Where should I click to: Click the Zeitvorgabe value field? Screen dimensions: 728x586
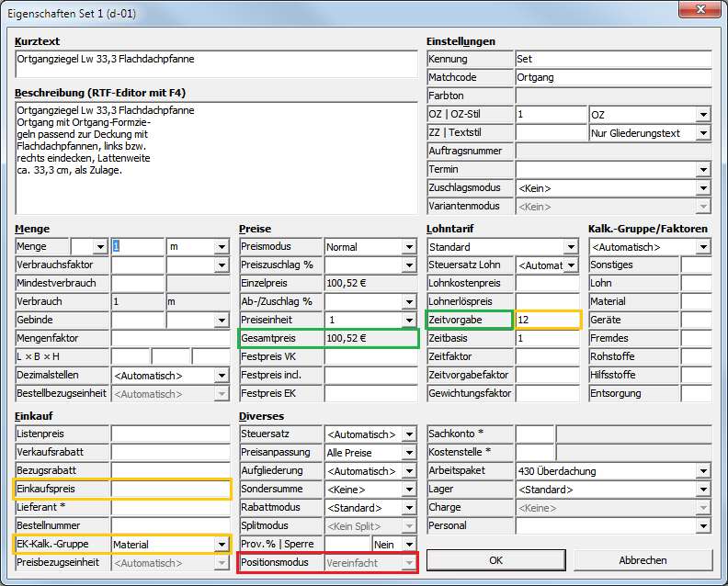click(x=548, y=320)
